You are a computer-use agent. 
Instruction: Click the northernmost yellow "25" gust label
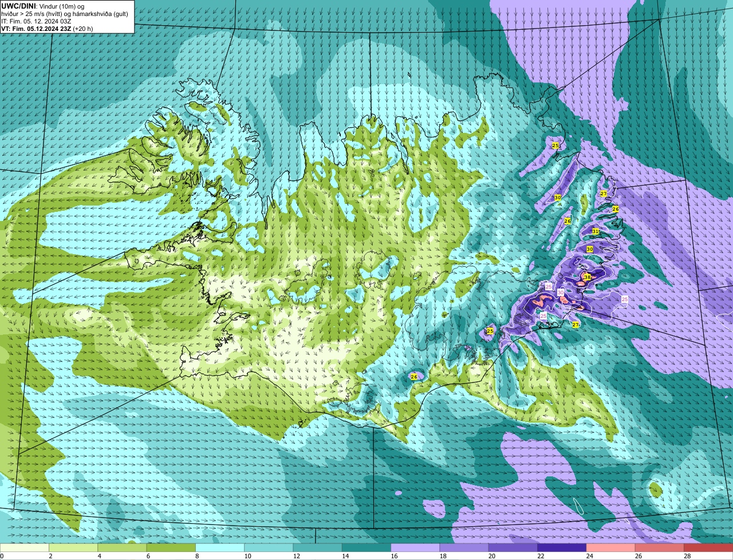point(555,146)
